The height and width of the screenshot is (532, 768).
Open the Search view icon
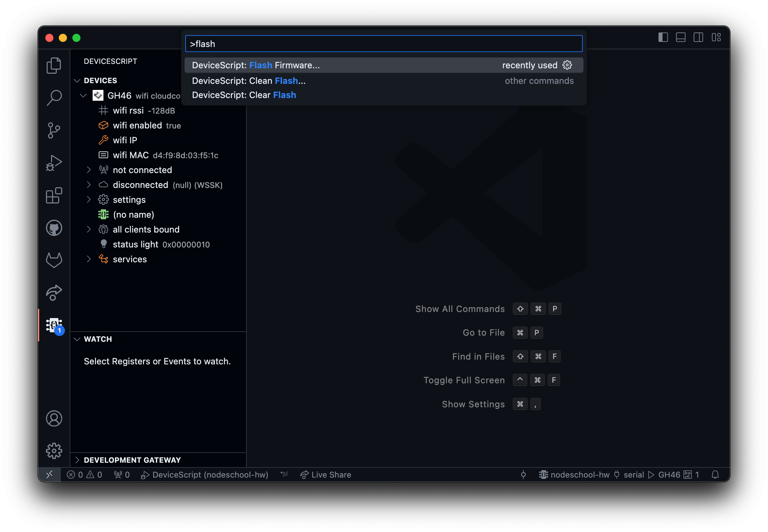[x=54, y=98]
